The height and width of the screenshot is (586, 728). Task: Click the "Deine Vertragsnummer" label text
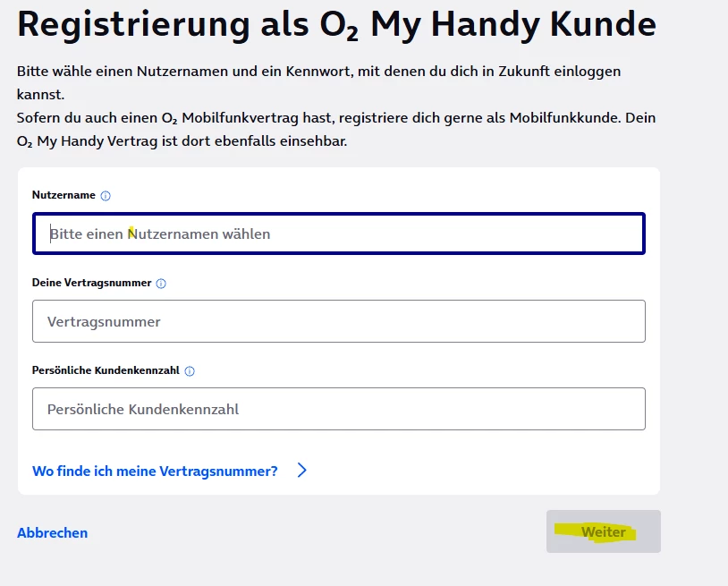tap(91, 283)
